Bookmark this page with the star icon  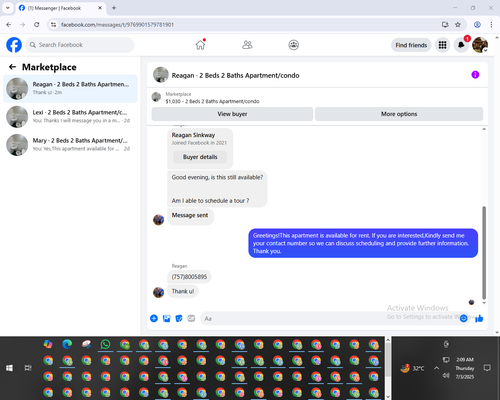point(458,24)
